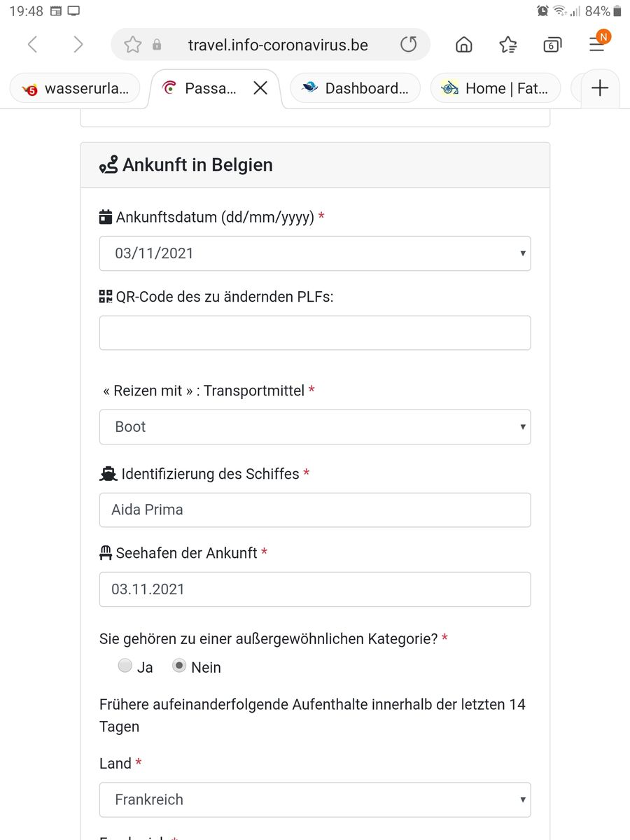Expand the Transportmittel dropdown showing Boot
Screen dimensions: 630x840
[x=314, y=427]
